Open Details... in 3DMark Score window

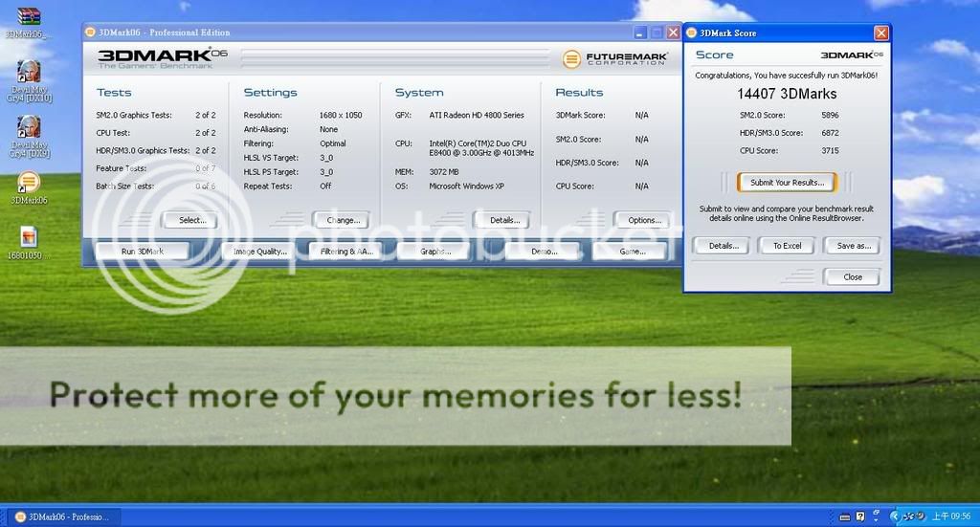point(724,246)
